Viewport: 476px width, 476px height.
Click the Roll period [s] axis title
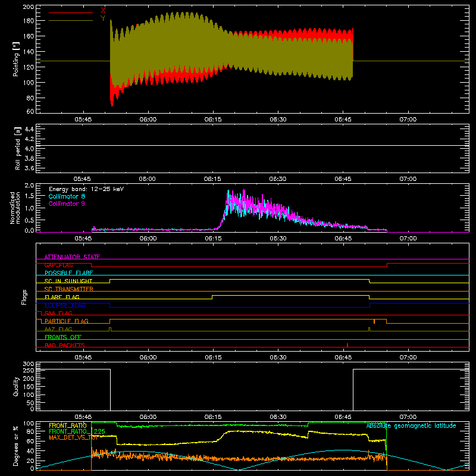(17, 148)
